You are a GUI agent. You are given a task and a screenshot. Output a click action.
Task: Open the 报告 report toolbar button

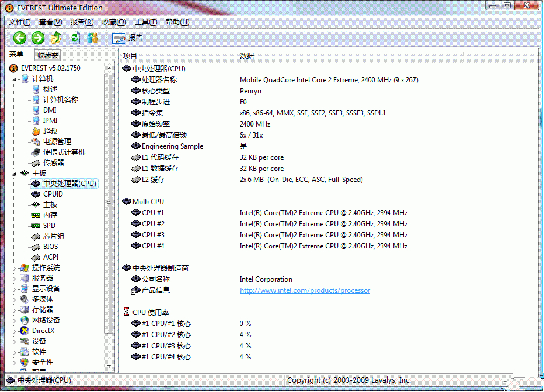(x=127, y=38)
